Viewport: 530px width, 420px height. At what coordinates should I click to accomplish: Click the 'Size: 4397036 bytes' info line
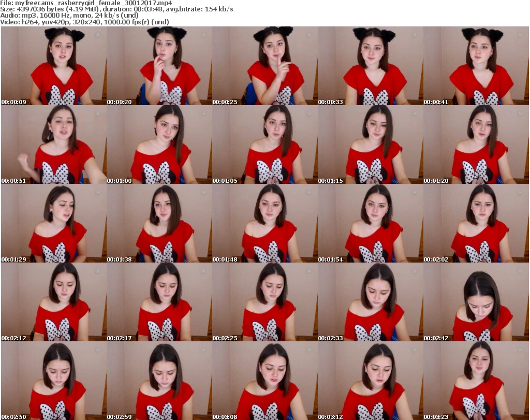(x=116, y=9)
